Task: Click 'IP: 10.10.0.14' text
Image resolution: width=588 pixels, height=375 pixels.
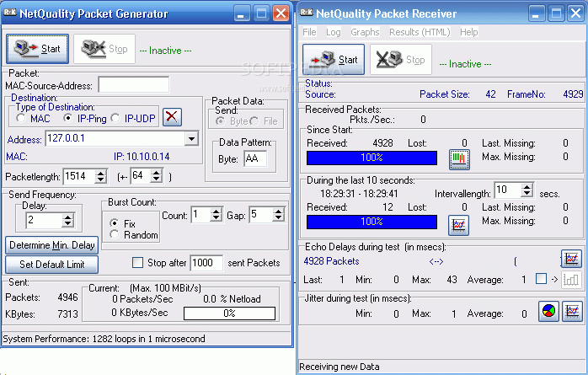Action: [x=142, y=157]
